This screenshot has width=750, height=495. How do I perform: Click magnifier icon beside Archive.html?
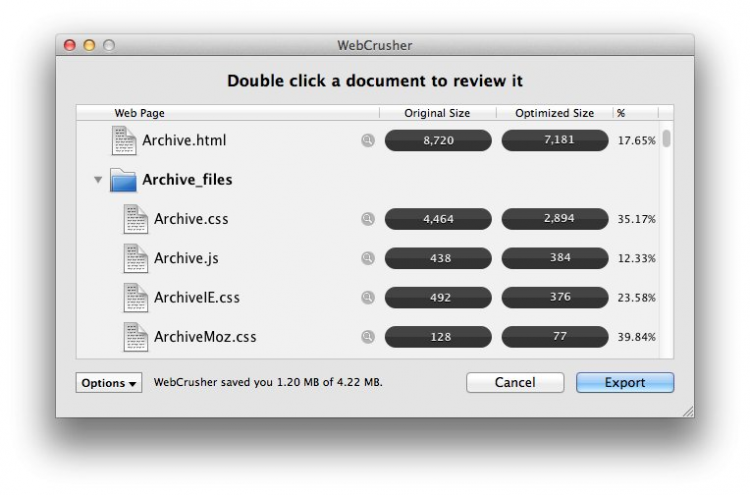[368, 141]
